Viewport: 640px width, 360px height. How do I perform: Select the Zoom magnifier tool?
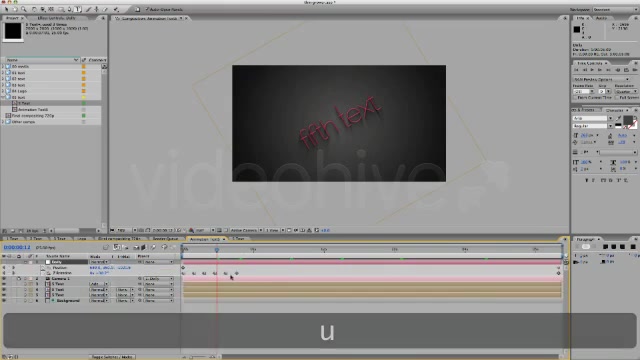pyautogui.click(x=24, y=9)
